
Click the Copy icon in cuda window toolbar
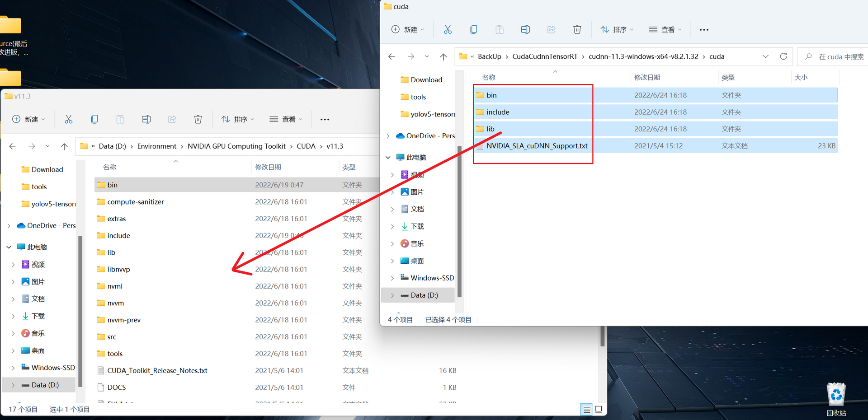(473, 29)
